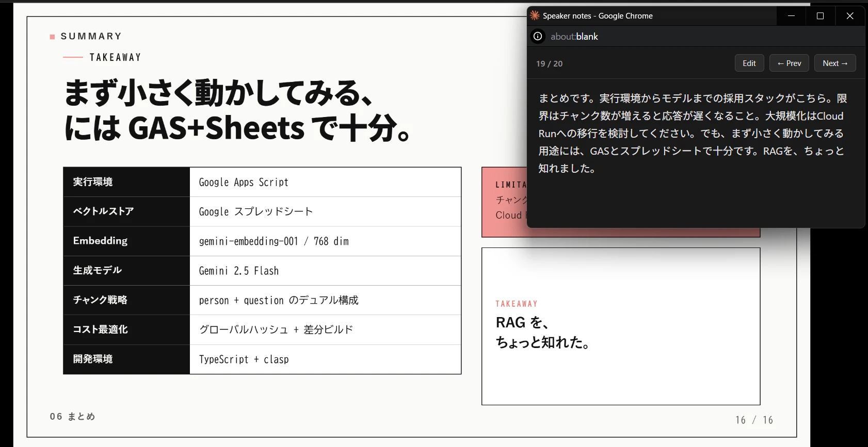
Task: Select the person + question のデュアル構成 cell
Action: click(325, 300)
